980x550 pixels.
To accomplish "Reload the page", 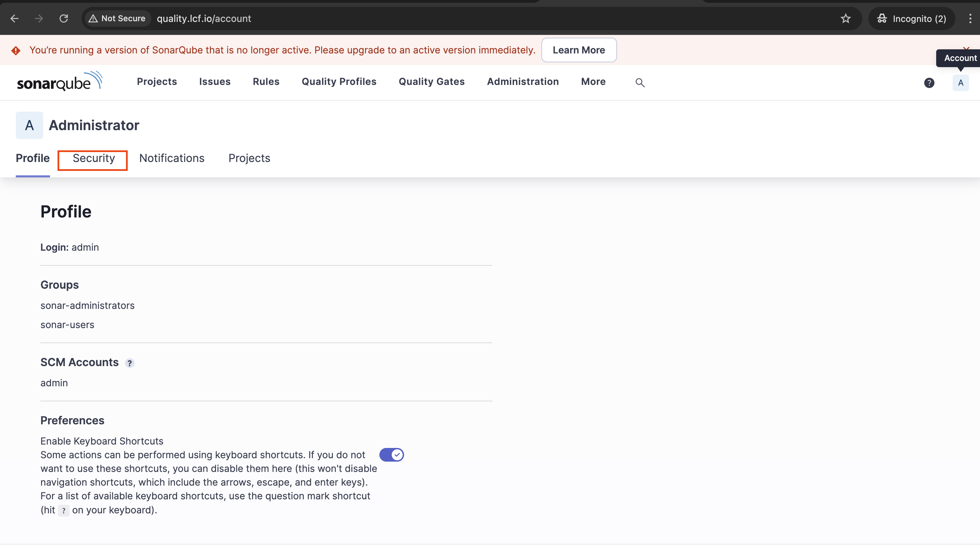I will point(64,18).
